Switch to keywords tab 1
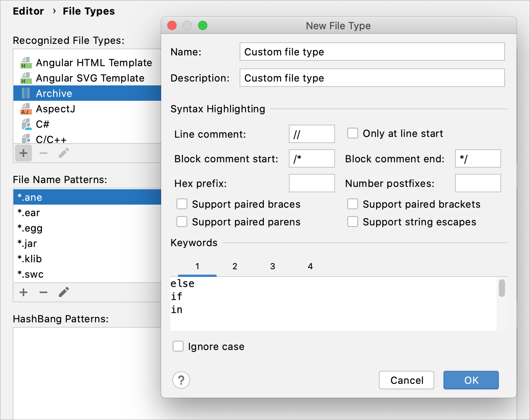Image resolution: width=530 pixels, height=420 pixels. pos(197,267)
